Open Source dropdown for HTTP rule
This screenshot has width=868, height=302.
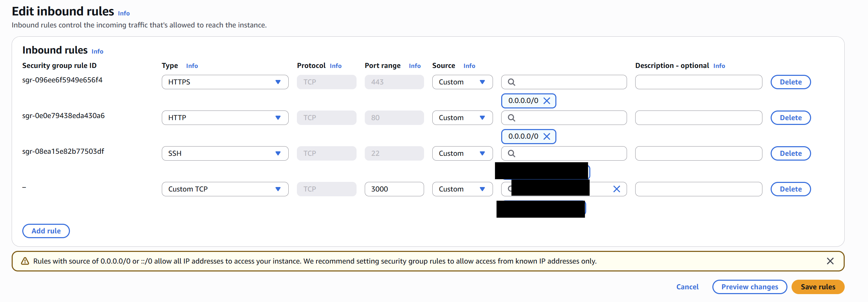[462, 118]
